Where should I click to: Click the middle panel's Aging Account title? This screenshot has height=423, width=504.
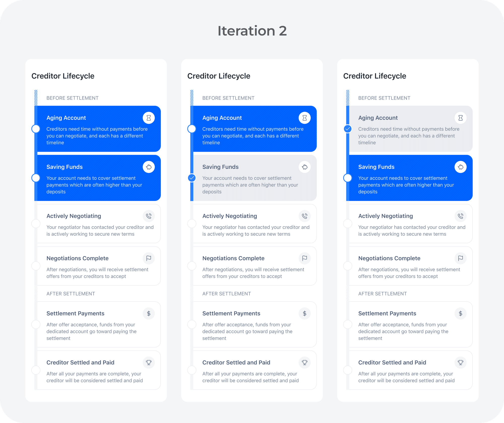(222, 118)
